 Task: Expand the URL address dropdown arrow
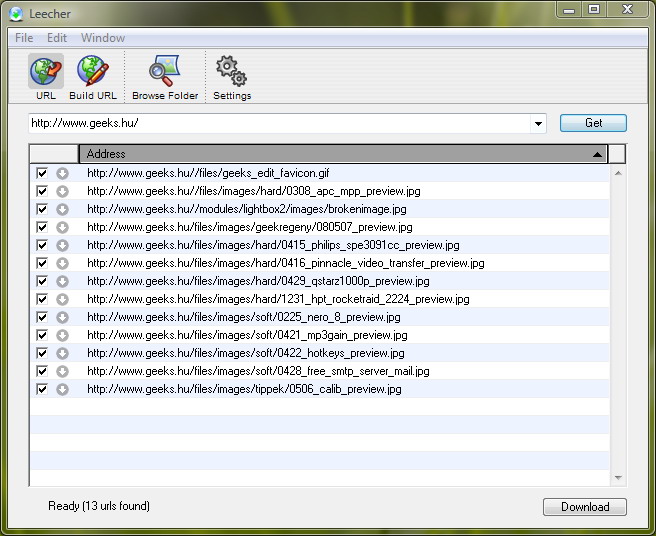539,124
